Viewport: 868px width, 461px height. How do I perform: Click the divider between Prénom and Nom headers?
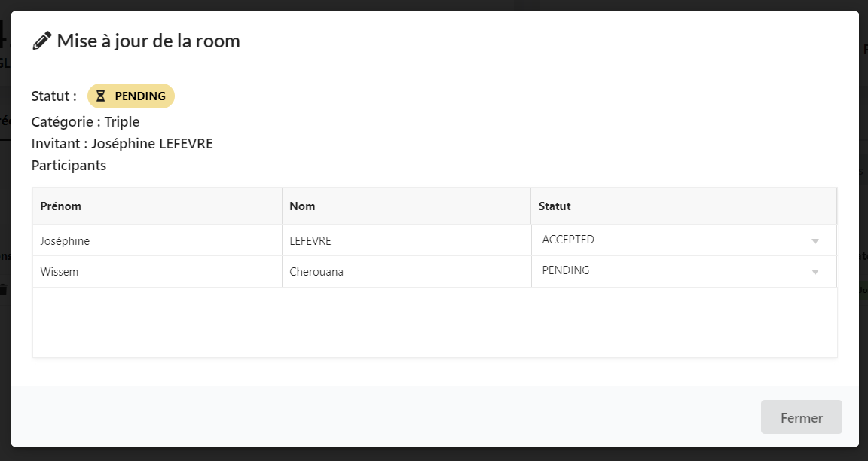pos(282,206)
